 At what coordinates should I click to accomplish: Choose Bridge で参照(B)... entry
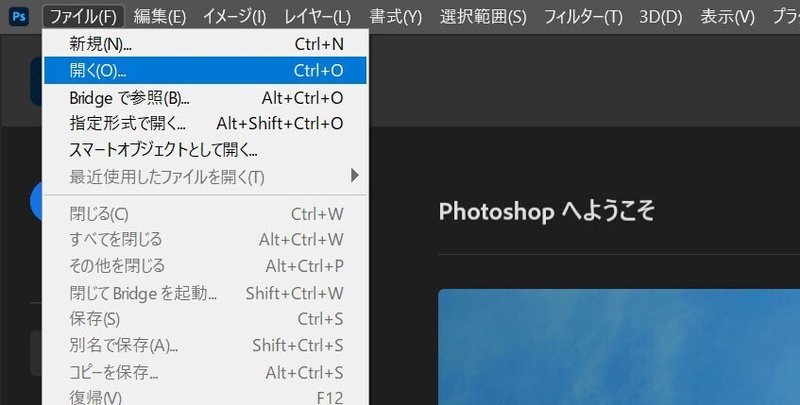[x=205, y=97]
